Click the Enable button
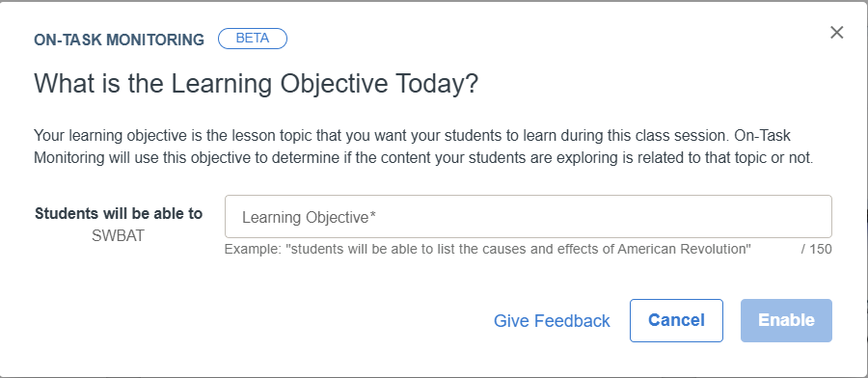Screen dimensions: 868x378 (x=786, y=320)
